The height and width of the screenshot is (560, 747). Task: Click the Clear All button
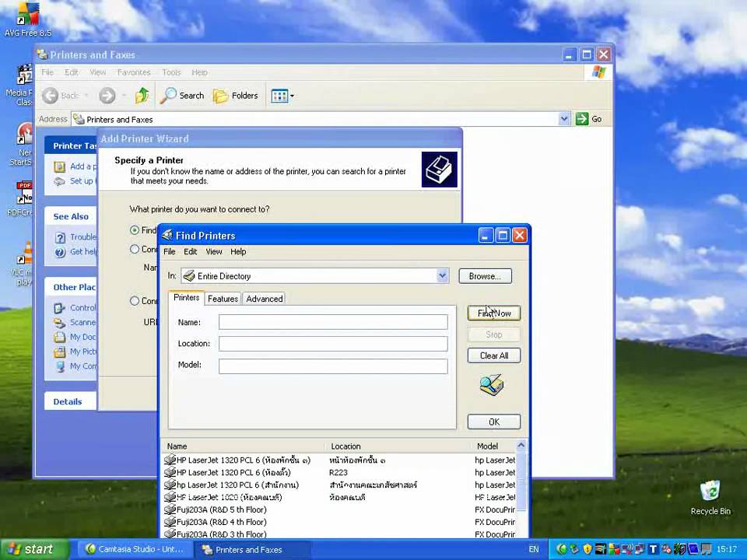(493, 355)
